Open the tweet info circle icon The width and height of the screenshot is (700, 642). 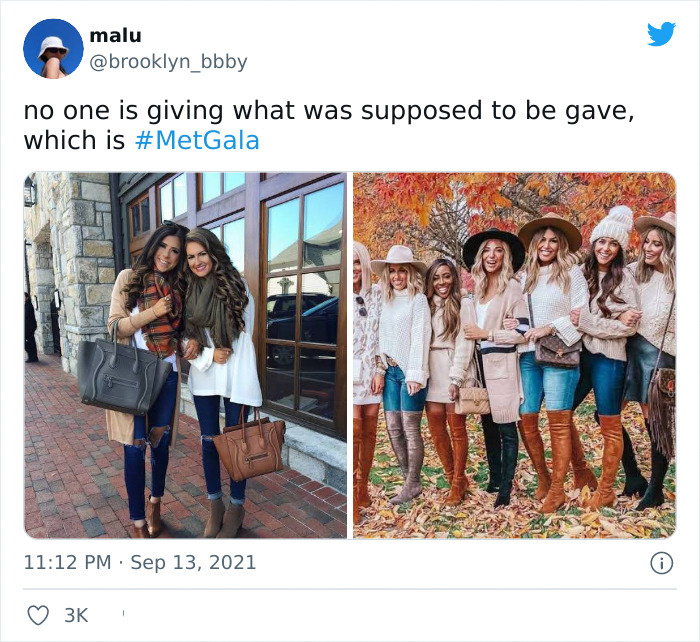(x=661, y=563)
